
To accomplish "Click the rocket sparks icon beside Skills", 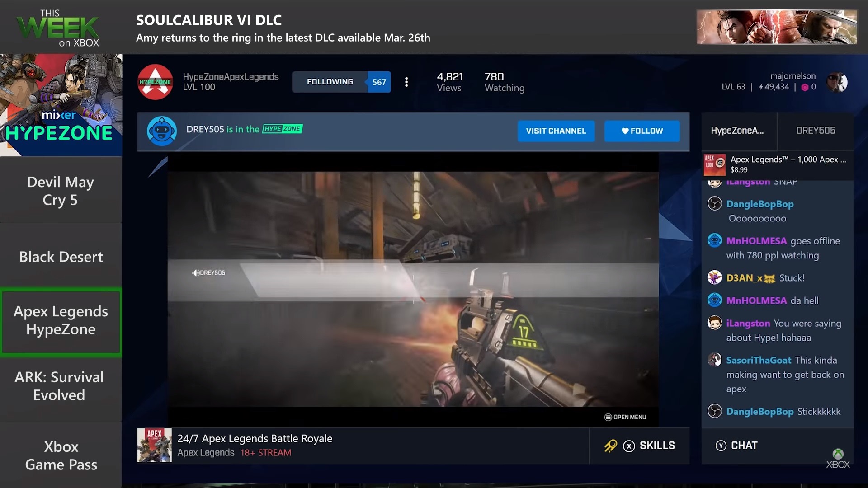I will point(610,446).
